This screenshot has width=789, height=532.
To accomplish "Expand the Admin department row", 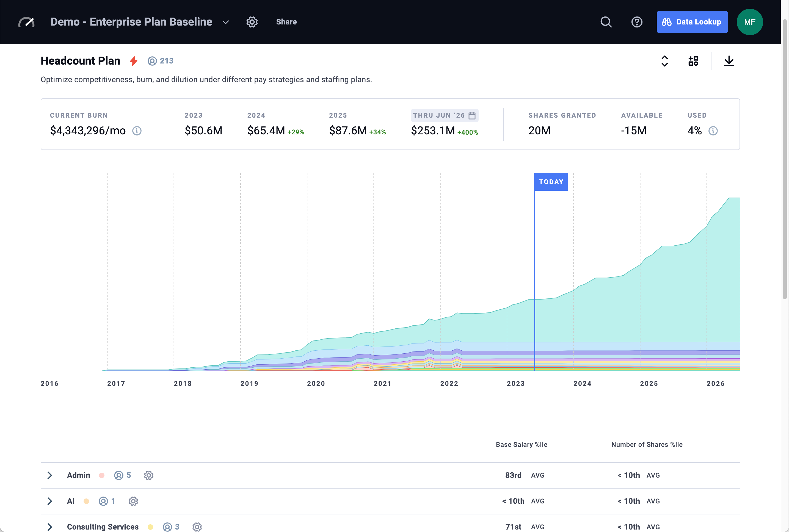I will (x=50, y=475).
